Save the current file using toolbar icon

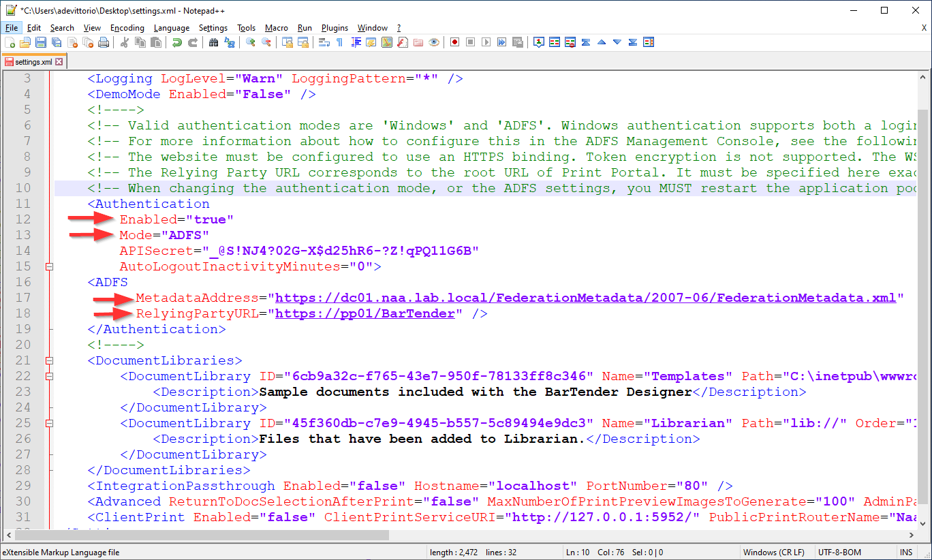pos(41,42)
